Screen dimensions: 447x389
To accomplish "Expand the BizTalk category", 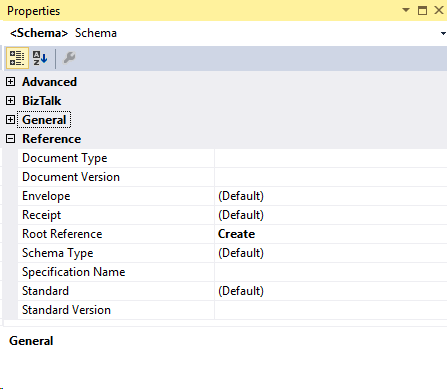I will pos(11,101).
